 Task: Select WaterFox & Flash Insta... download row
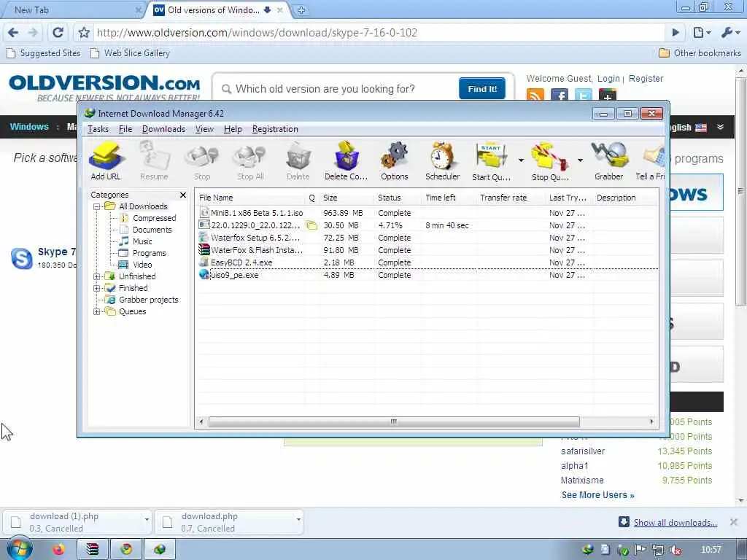click(x=426, y=250)
